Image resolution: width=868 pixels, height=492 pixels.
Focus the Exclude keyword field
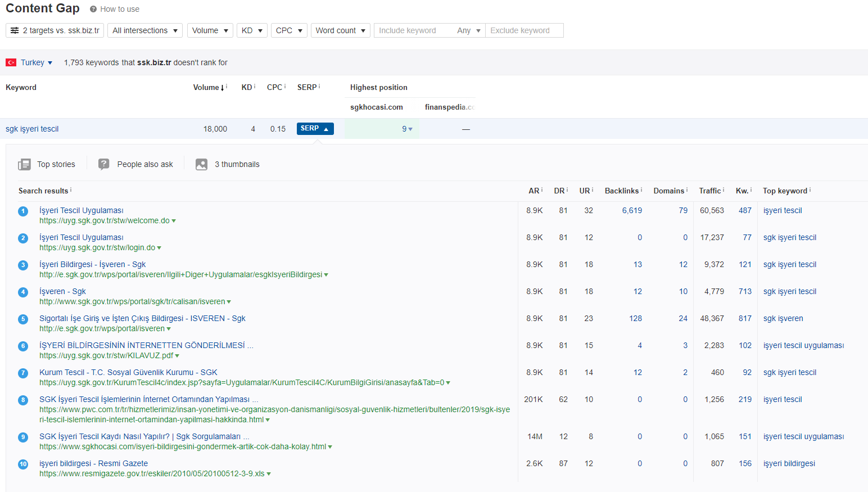(x=525, y=30)
